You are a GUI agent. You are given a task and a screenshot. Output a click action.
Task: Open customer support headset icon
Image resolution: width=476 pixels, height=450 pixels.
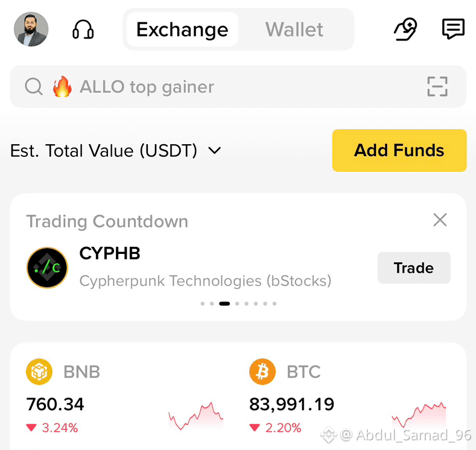(83, 30)
